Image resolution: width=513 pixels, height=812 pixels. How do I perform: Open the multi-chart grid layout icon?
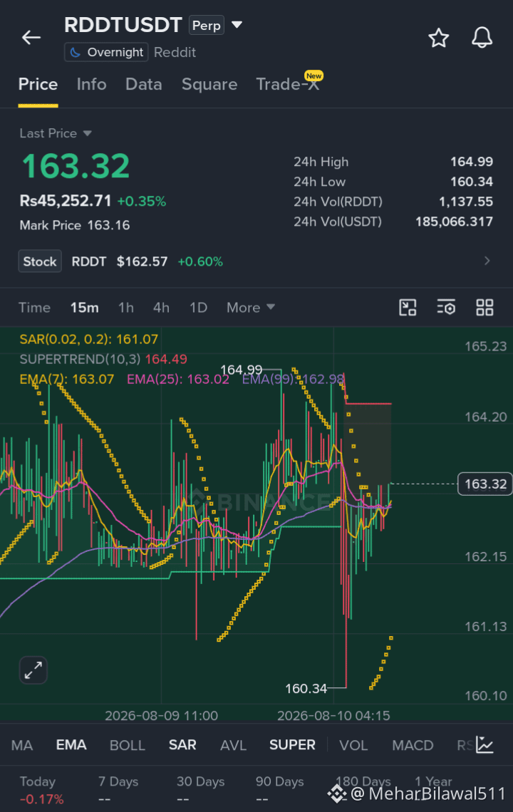(484, 308)
